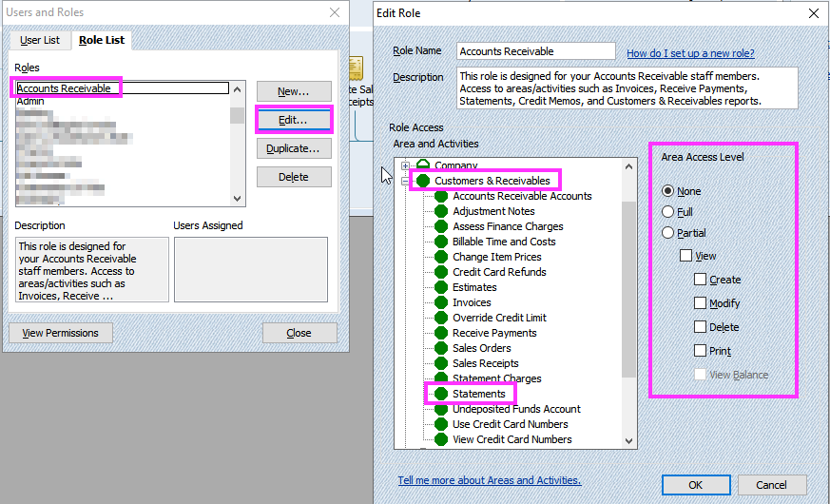Select the Partial access level radio
The width and height of the screenshot is (830, 504).
(x=668, y=233)
